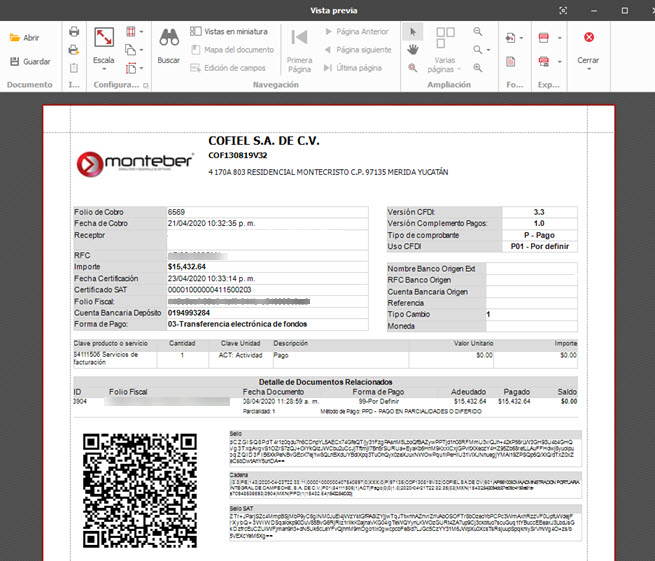
Task: Expand the Cerrar dropdown arrow
Action: (x=588, y=71)
